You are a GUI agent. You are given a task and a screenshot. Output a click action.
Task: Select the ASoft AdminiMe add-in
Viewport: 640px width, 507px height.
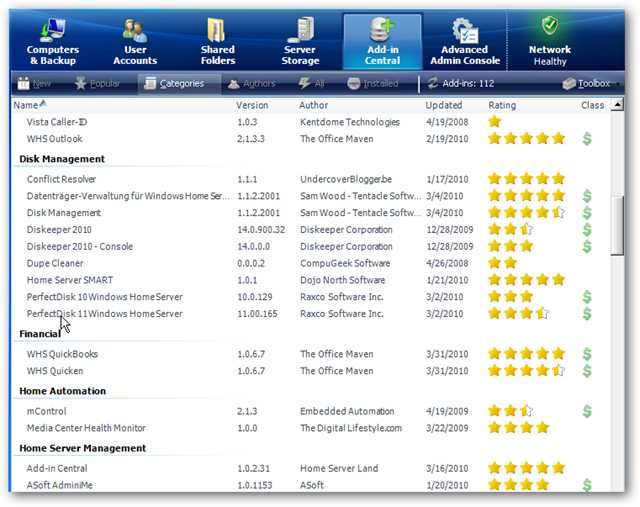click(x=60, y=485)
